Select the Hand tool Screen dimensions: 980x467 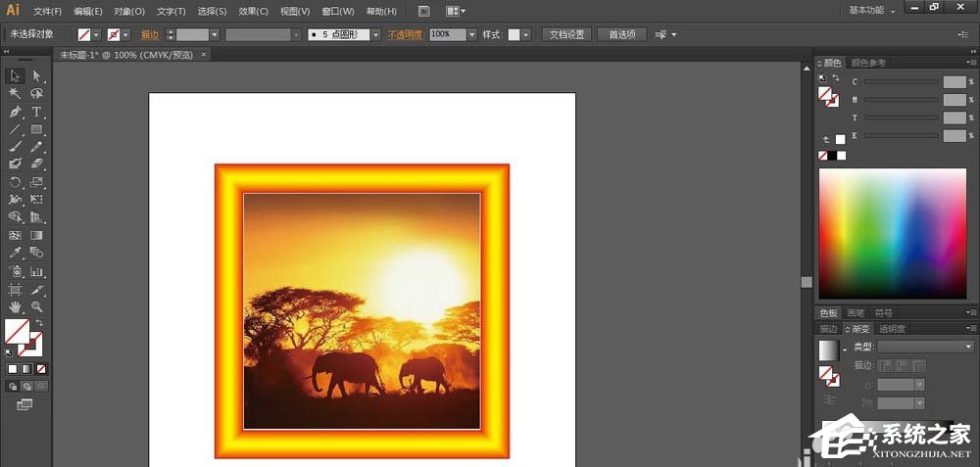(16, 307)
